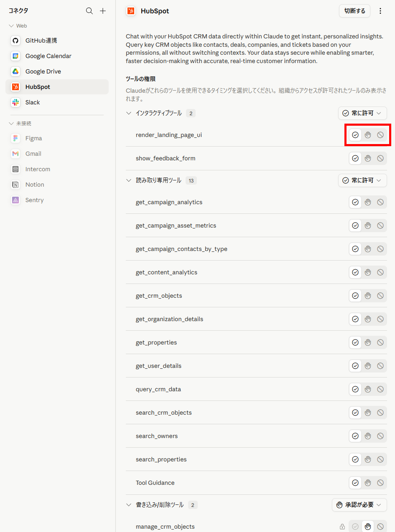Collapse the 未接続 section
This screenshot has height=532, width=395.
11,124
